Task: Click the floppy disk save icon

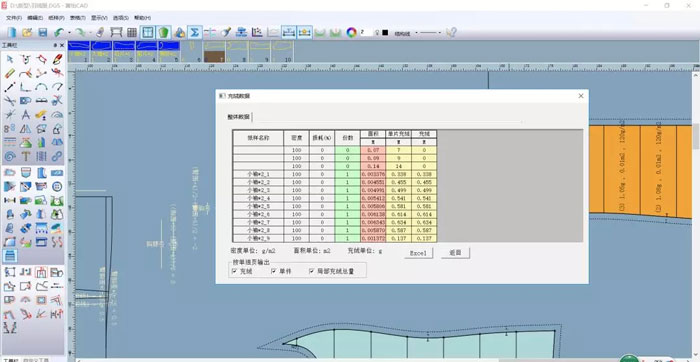Action: point(42,32)
